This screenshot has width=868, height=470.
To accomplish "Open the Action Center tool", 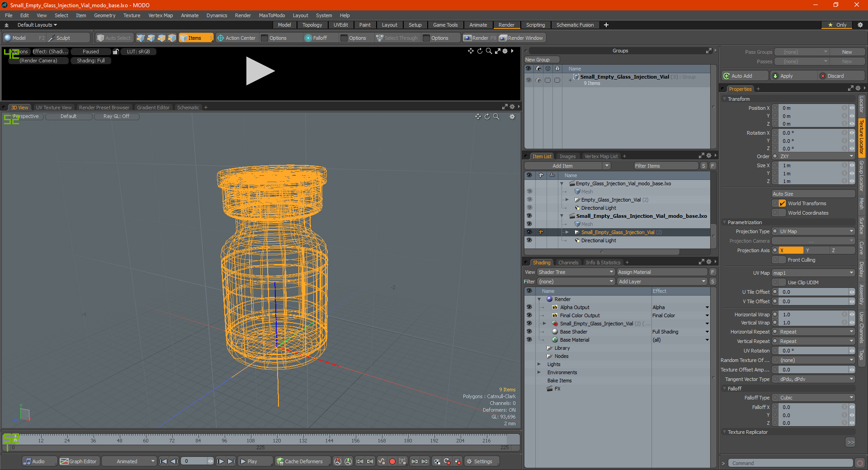I will (x=236, y=38).
